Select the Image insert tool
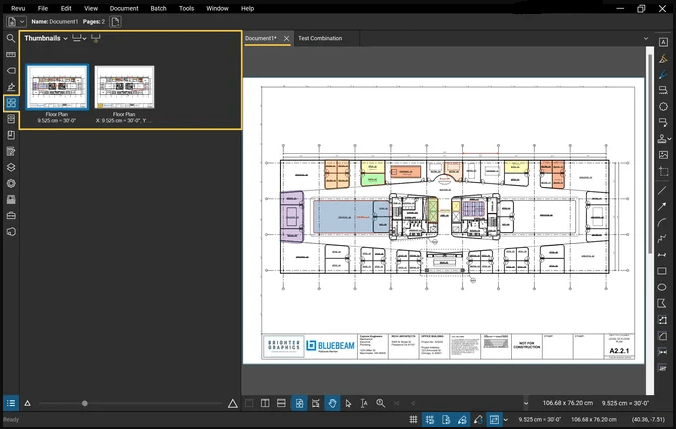676x429 pixels. [x=663, y=155]
